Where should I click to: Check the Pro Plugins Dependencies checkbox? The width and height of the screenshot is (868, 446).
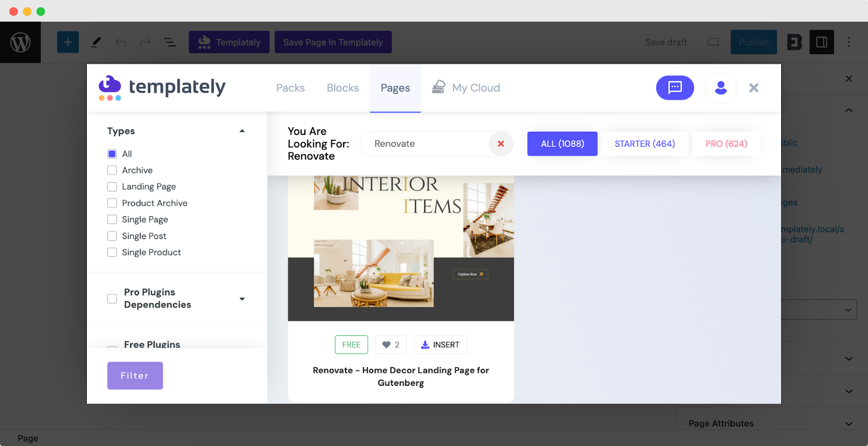(112, 299)
